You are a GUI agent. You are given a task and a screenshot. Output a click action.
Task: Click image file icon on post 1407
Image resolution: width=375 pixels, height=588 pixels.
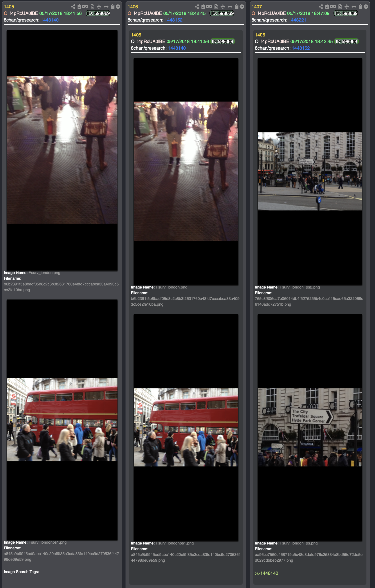340,7
